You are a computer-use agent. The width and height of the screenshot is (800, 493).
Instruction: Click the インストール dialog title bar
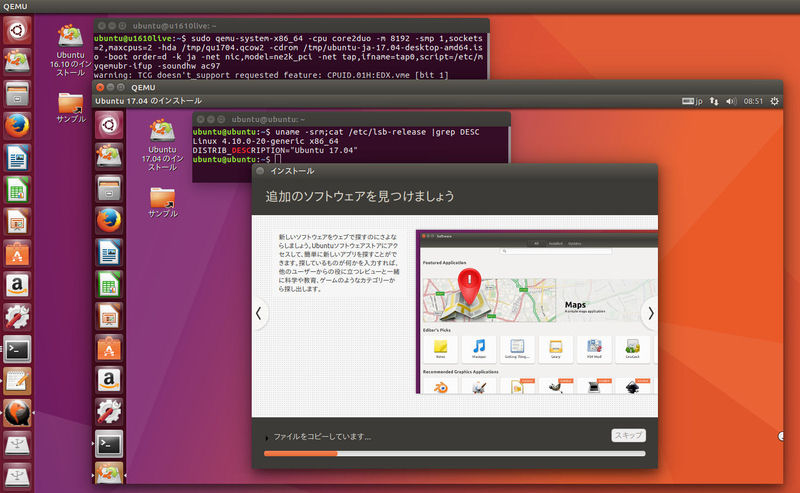pyautogui.click(x=455, y=171)
